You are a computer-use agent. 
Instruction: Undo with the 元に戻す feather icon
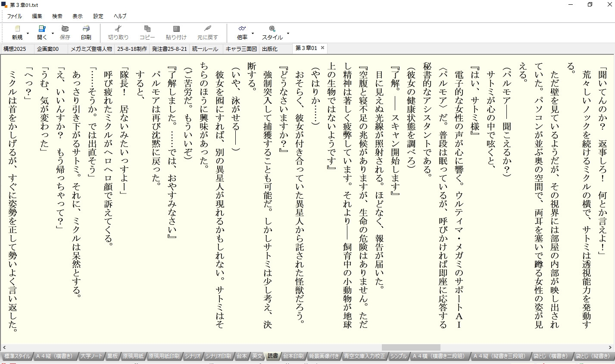[208, 29]
